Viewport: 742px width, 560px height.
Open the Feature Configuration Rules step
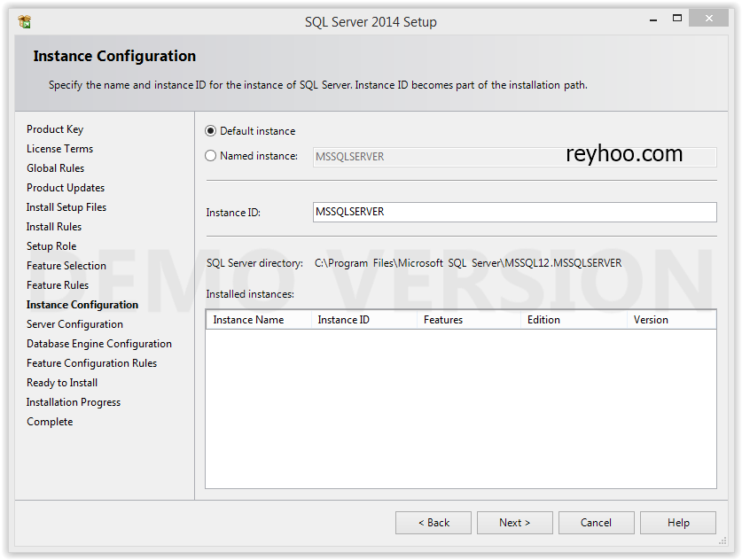(x=91, y=363)
